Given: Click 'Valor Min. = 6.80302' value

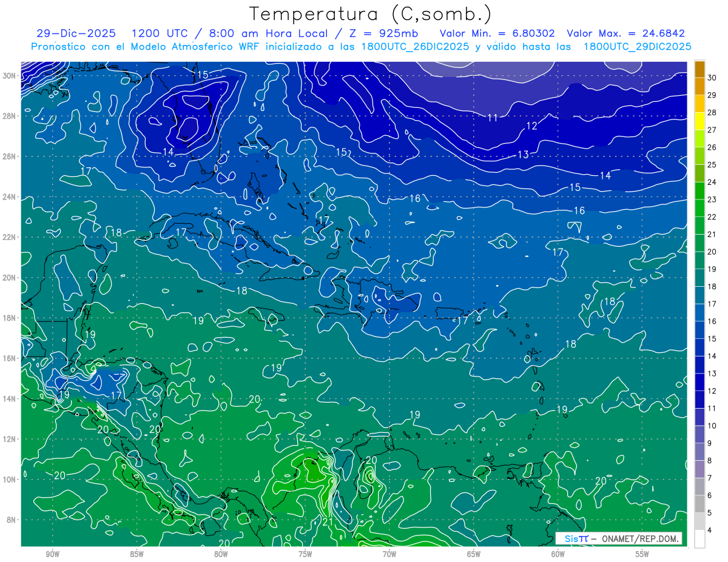Looking at the screenshot, I should [x=497, y=33].
